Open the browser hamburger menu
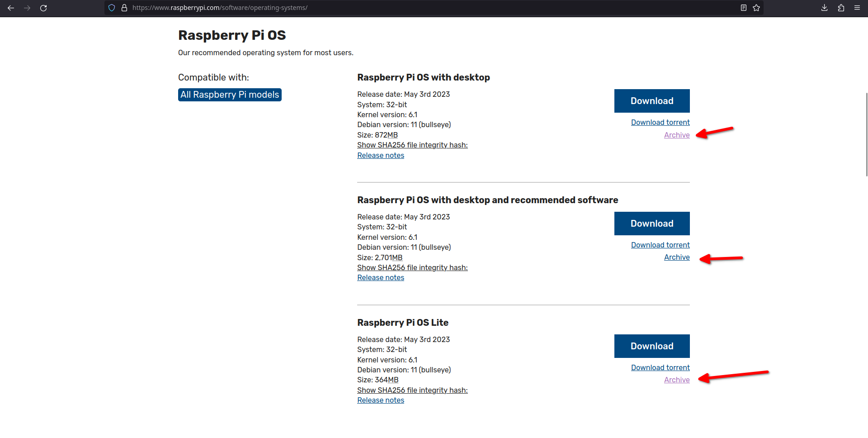 pyautogui.click(x=857, y=8)
